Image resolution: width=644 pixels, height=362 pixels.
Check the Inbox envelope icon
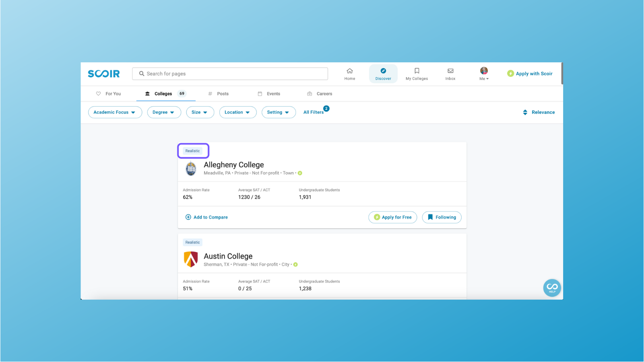pyautogui.click(x=450, y=73)
